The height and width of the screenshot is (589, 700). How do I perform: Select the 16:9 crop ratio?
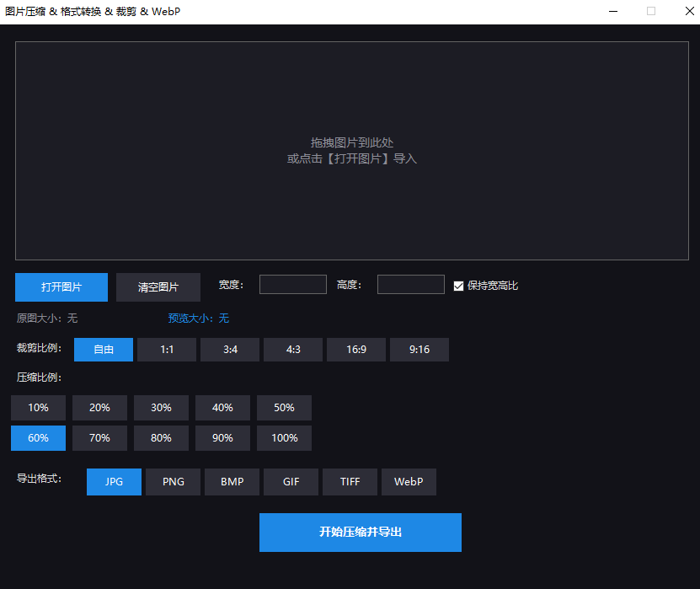tap(356, 350)
